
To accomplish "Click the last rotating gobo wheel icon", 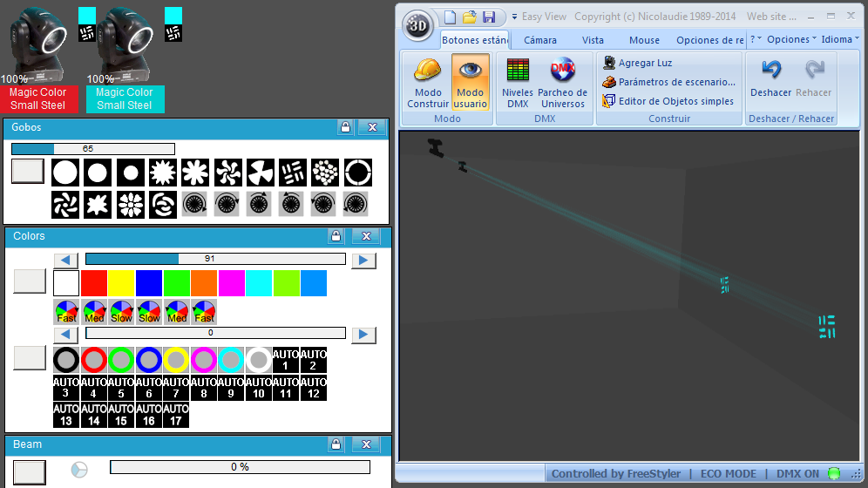I will 356,204.
